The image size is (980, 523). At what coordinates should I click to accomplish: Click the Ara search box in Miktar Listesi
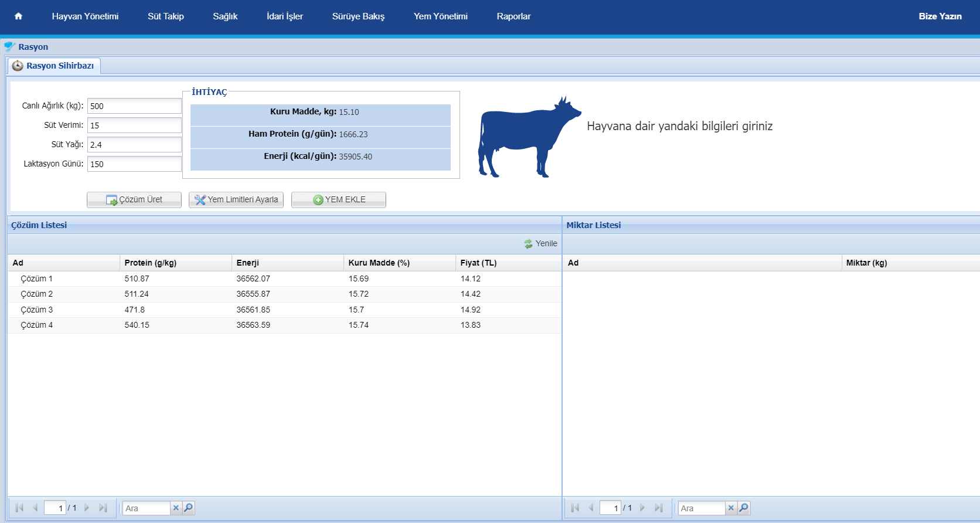pos(702,508)
